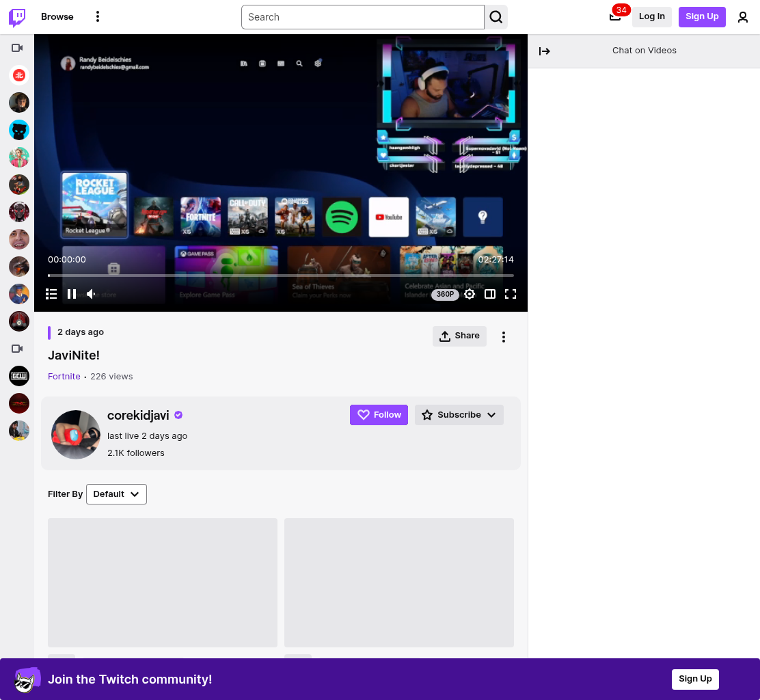Pause the video playback
Image resolution: width=760 pixels, height=700 pixels.
click(x=72, y=294)
